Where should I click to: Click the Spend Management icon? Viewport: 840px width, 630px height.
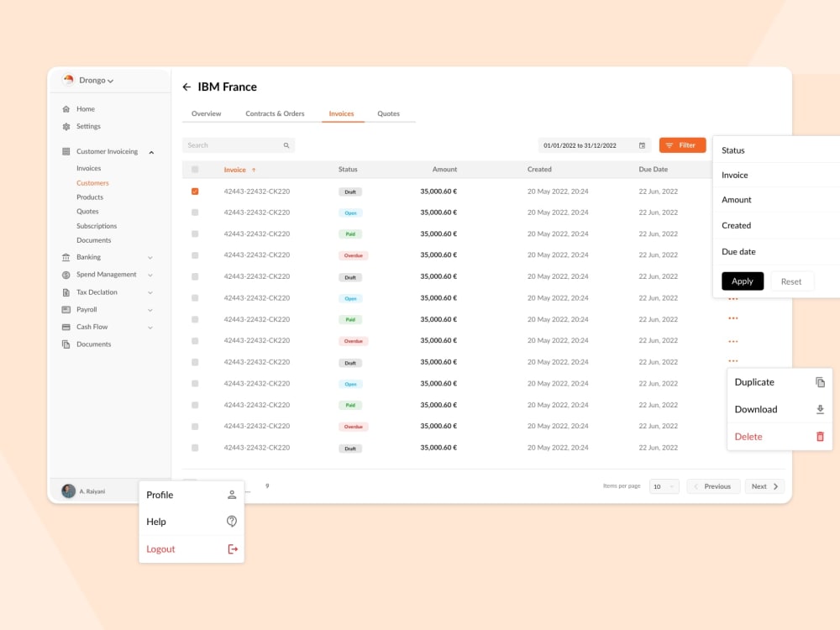coord(66,275)
